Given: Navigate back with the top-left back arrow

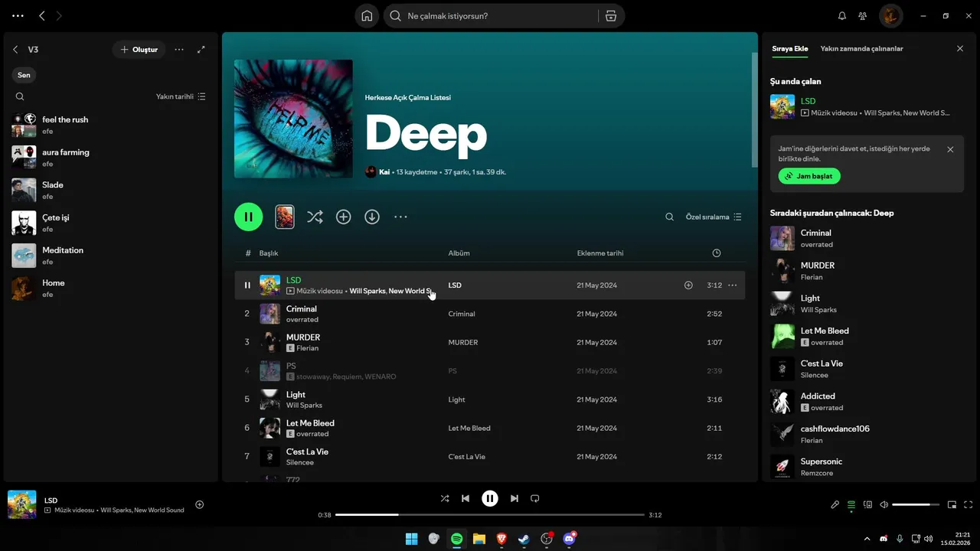Looking at the screenshot, I should coord(42,15).
